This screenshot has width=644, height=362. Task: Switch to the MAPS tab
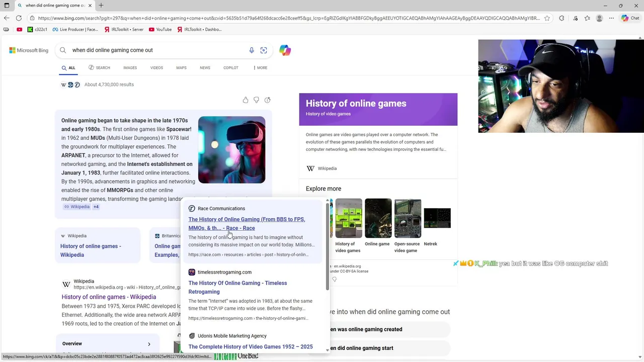click(x=181, y=68)
